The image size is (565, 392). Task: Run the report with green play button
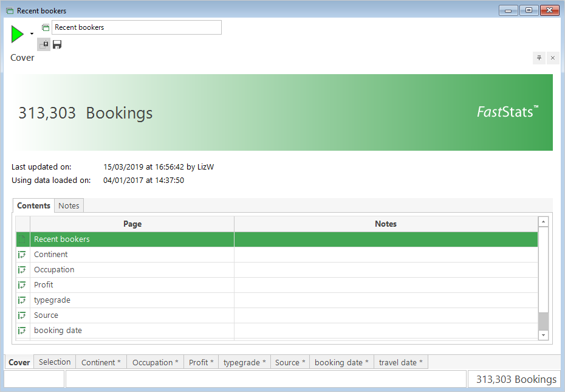point(17,34)
